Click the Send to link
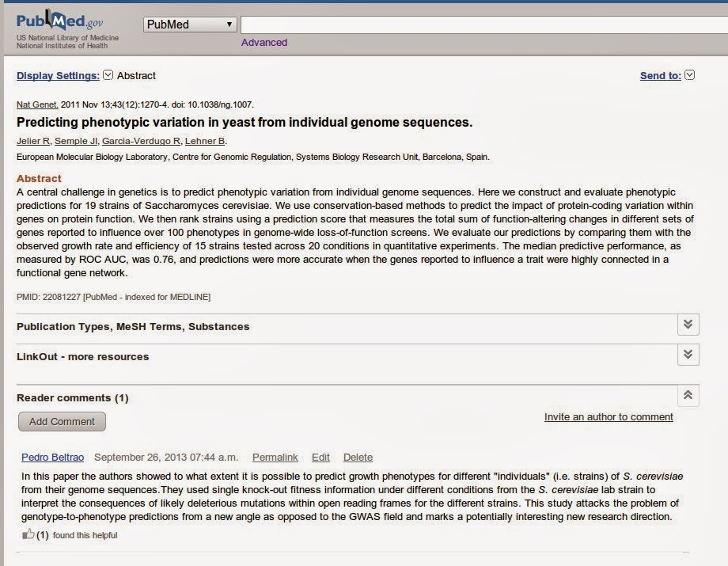 (660, 76)
